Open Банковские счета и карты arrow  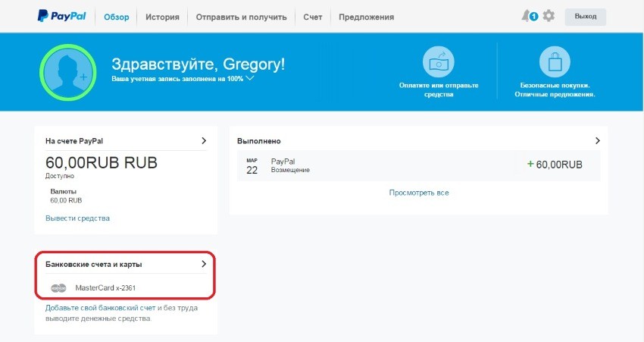[x=204, y=264]
